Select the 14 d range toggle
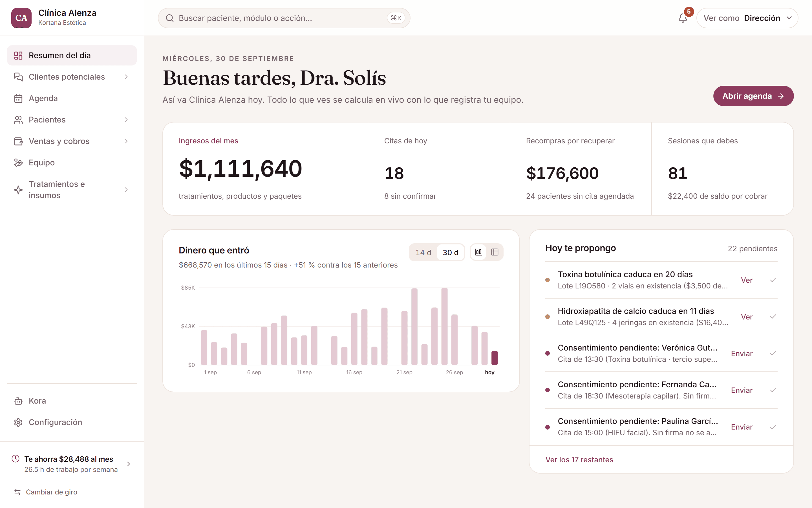The height and width of the screenshot is (508, 812). coord(423,252)
